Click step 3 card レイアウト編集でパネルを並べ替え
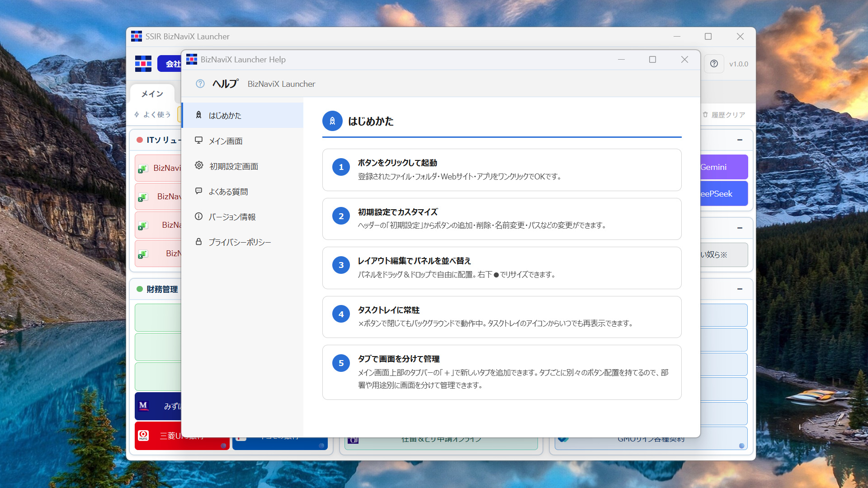Viewport: 868px width, 488px height. pyautogui.click(x=502, y=268)
